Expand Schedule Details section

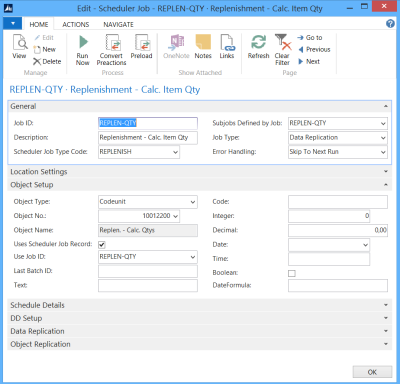tap(386, 305)
